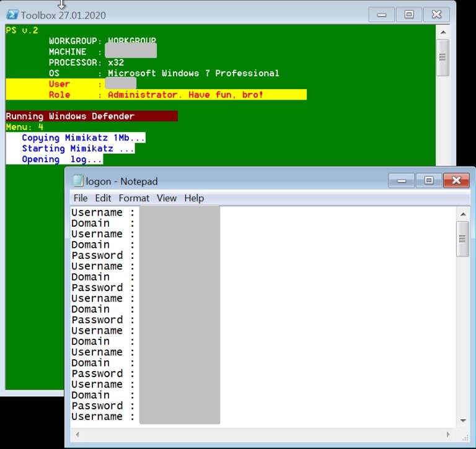Screen dimensions: 476x449
Task: Close the Toolbox 27.01.2020 window
Action: [x=438, y=15]
